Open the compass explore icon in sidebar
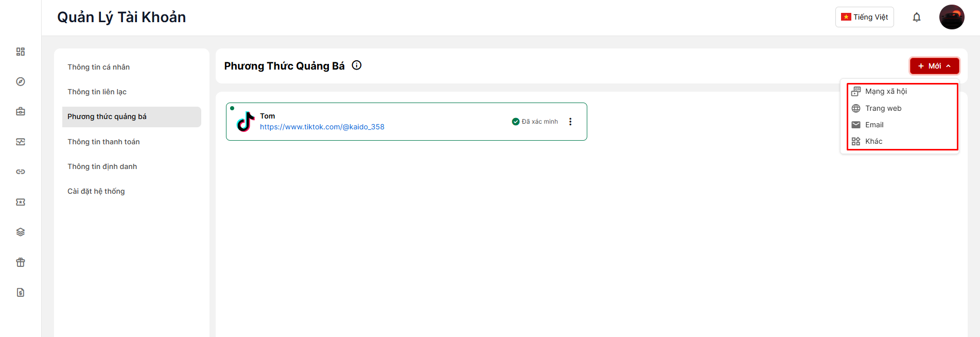 (21, 81)
